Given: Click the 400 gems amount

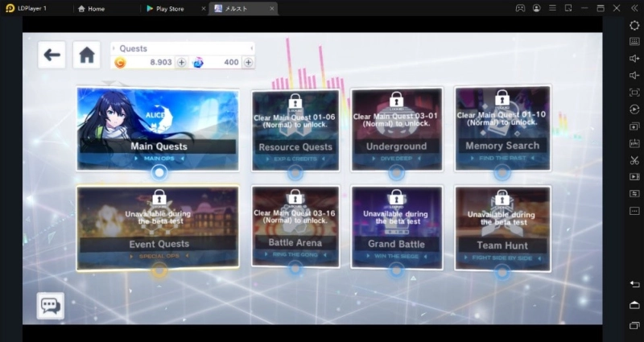Looking at the screenshot, I should pos(231,63).
